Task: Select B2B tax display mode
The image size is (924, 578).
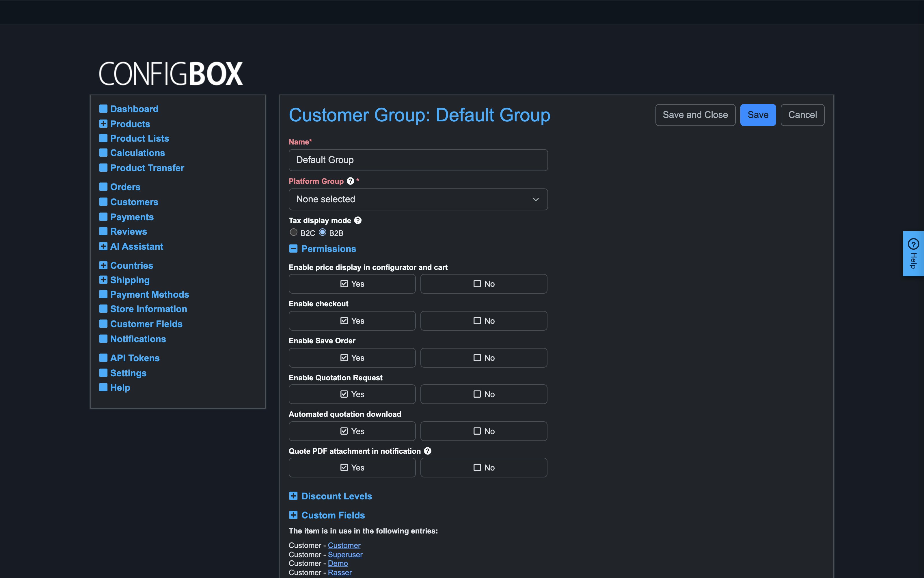Action: (x=322, y=232)
